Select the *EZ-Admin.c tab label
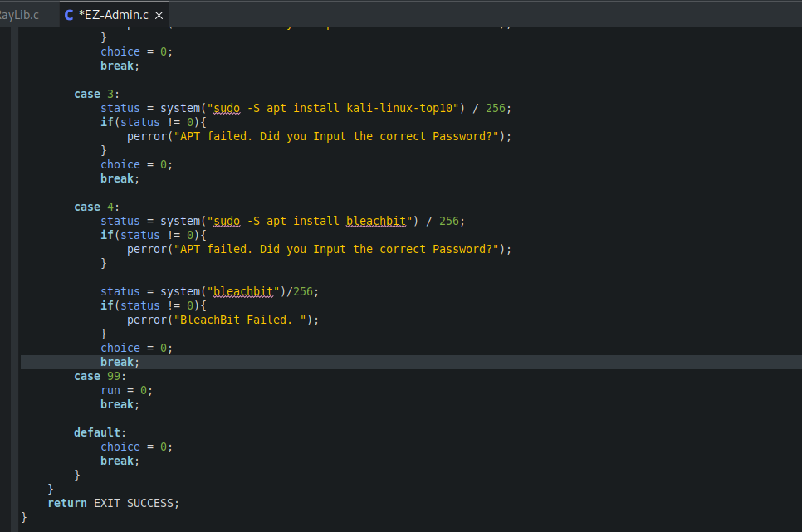The image size is (802, 532). [x=114, y=15]
